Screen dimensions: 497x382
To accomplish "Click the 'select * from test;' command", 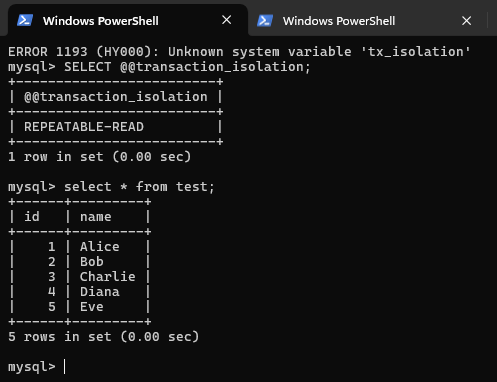I will point(139,187).
